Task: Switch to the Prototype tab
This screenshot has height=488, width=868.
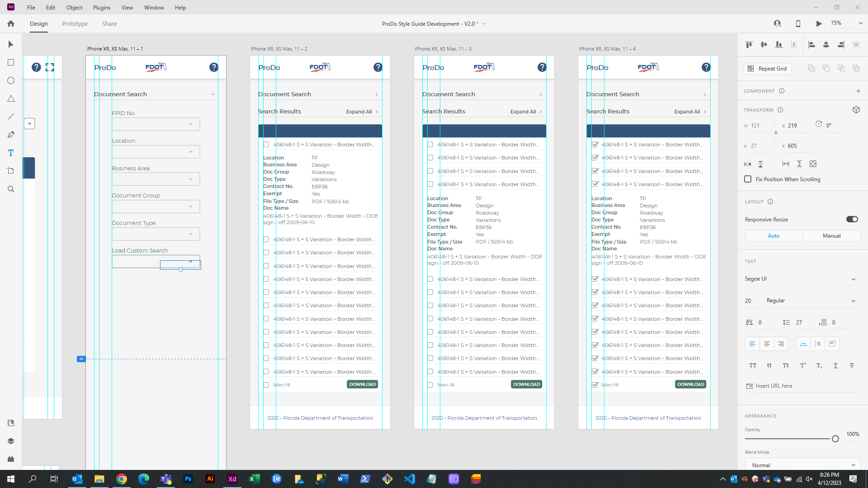Action: click(x=75, y=23)
